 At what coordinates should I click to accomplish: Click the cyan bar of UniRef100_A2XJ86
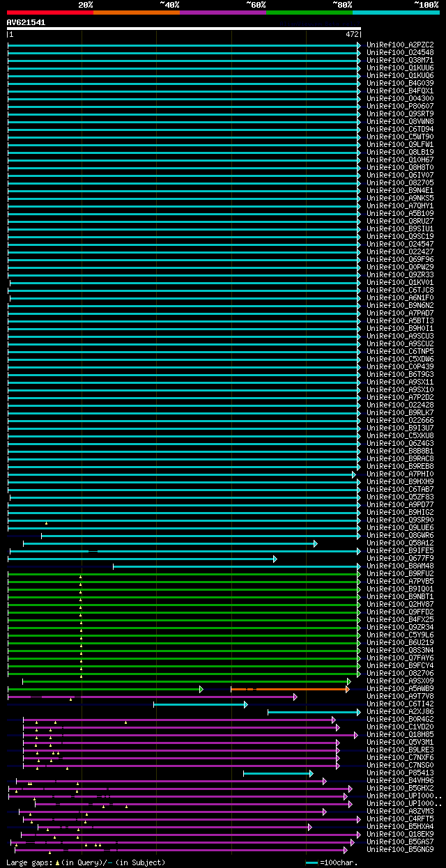tap(314, 712)
